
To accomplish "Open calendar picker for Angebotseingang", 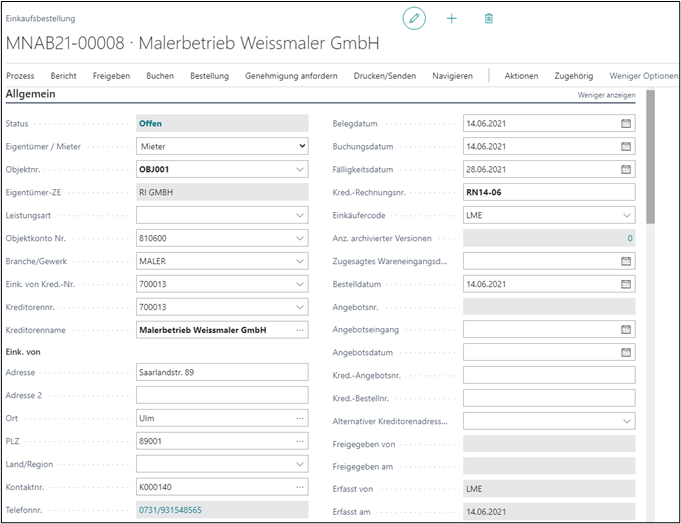I will click(x=626, y=329).
